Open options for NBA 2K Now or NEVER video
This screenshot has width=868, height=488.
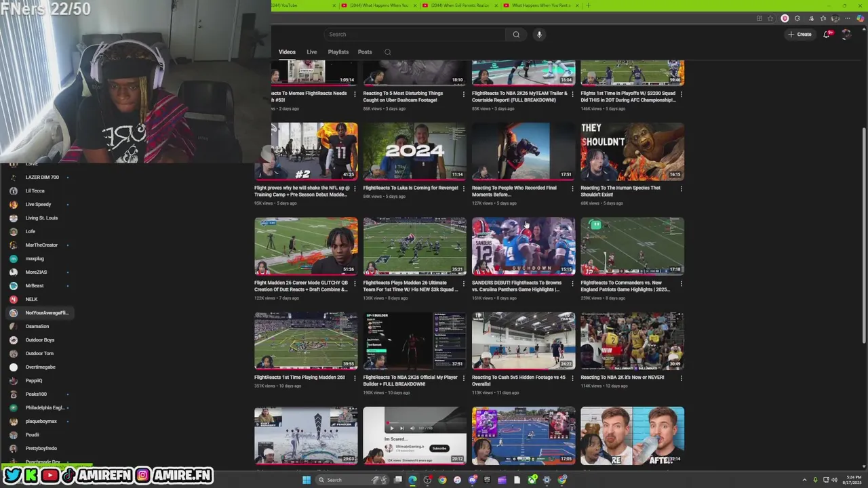coord(681,378)
